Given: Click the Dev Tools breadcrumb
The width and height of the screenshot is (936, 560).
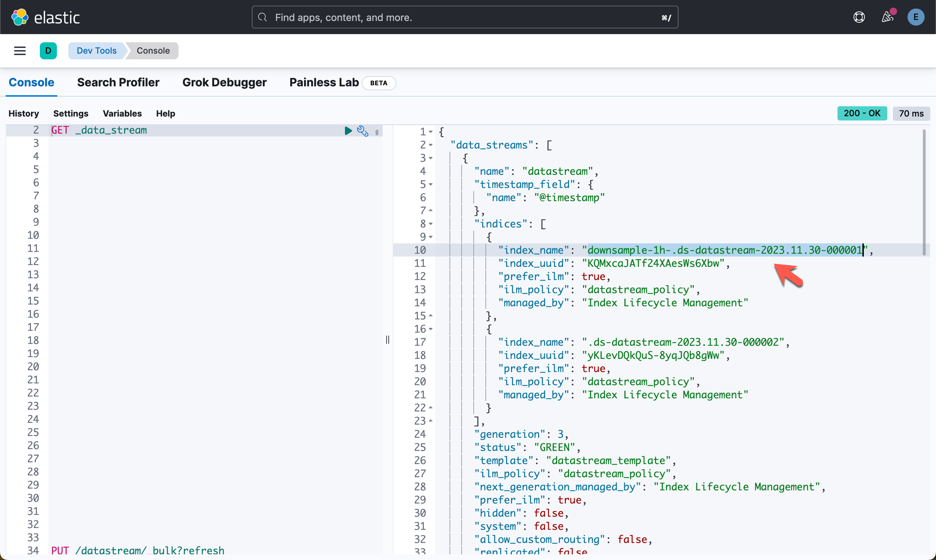Looking at the screenshot, I should pyautogui.click(x=96, y=50).
